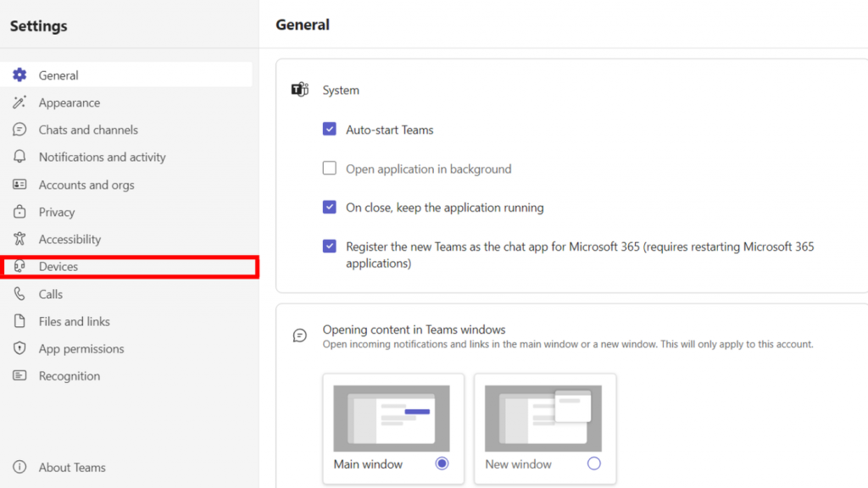Click the Main window preview thumbnail
Screen dimensions: 868x488
click(392, 419)
